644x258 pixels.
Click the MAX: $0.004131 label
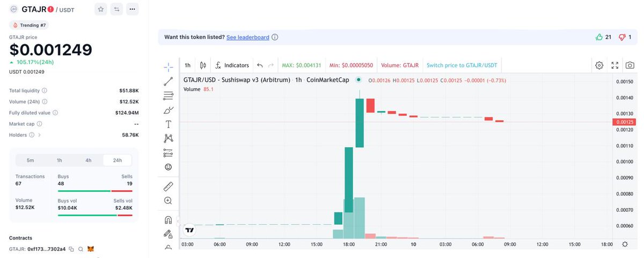(301, 65)
